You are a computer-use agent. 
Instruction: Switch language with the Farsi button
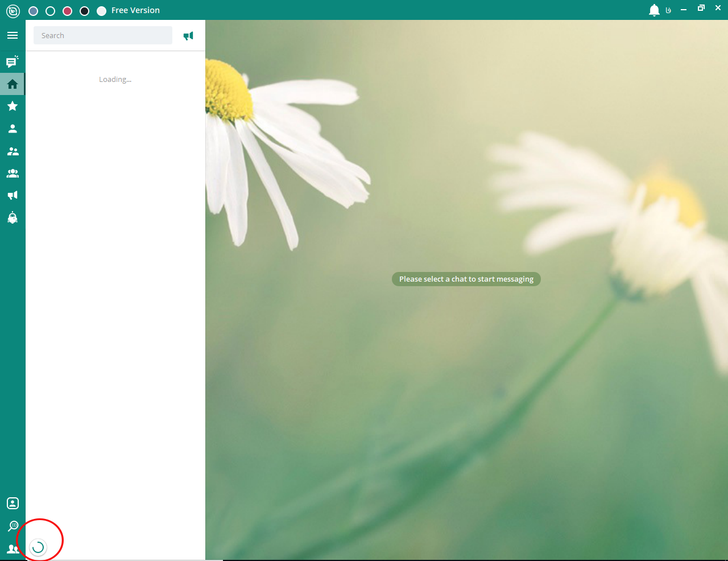tap(668, 10)
